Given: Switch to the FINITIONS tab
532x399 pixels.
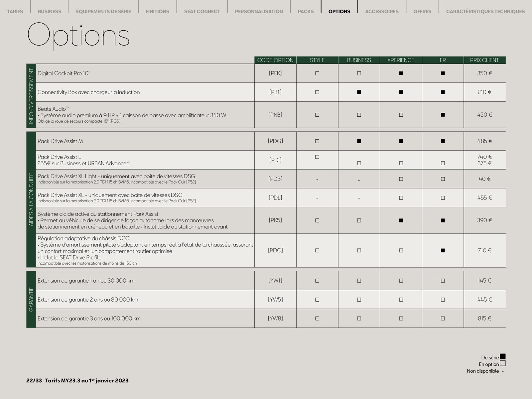Looking at the screenshot, I should [157, 11].
